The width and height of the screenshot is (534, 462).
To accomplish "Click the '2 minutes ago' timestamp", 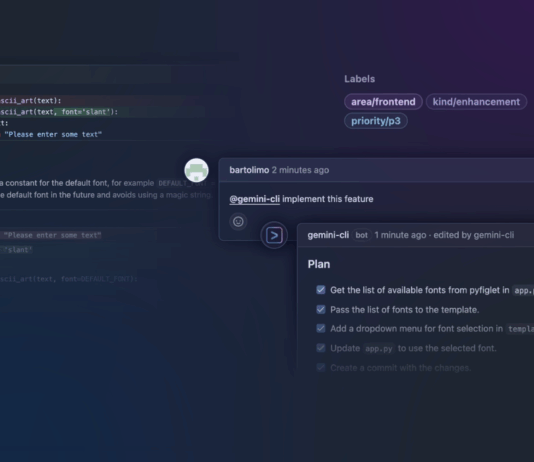I will pyautogui.click(x=300, y=170).
